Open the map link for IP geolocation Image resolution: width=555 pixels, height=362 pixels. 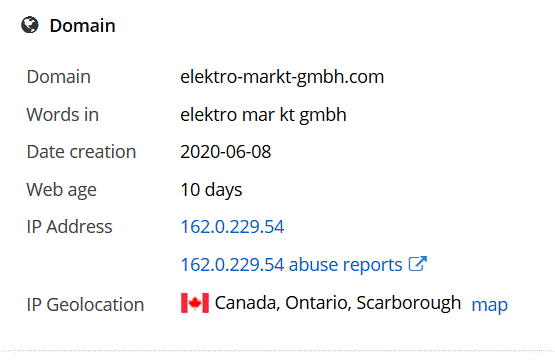tap(490, 305)
